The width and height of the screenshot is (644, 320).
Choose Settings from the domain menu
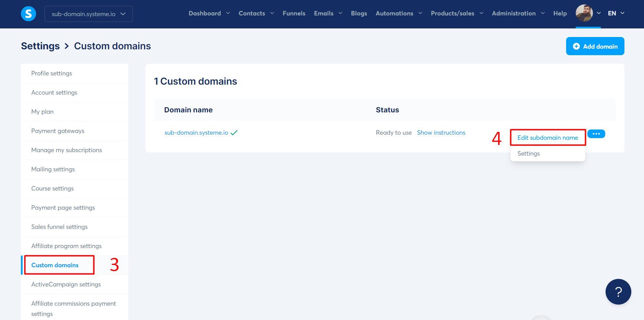pos(528,153)
